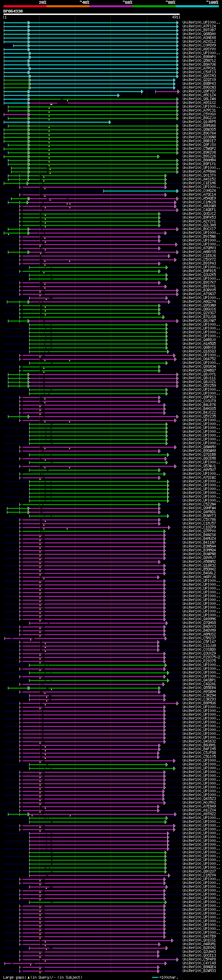This screenshot has width=222, height=980.
Task: Click hit label UniRef100_Q2L3A9
Action: pyautogui.click(x=199, y=225)
